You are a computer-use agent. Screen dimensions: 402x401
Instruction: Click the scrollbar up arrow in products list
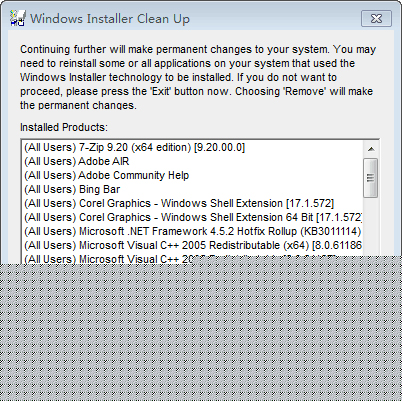[371, 149]
